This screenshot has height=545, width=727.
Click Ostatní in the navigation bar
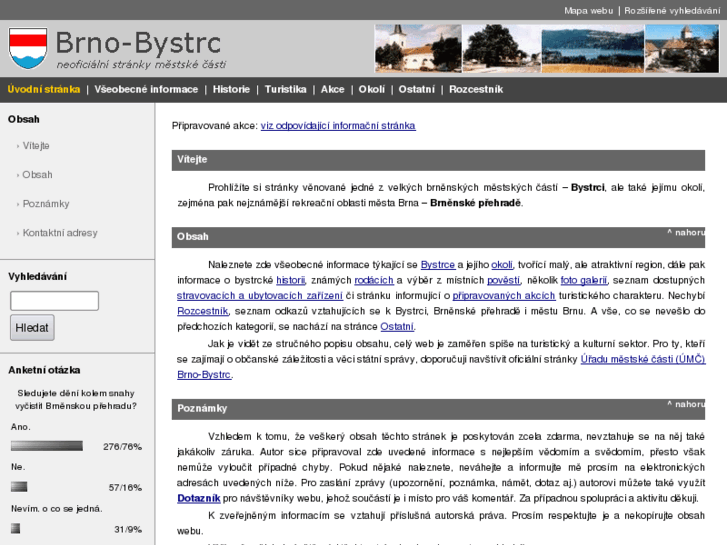(x=417, y=90)
